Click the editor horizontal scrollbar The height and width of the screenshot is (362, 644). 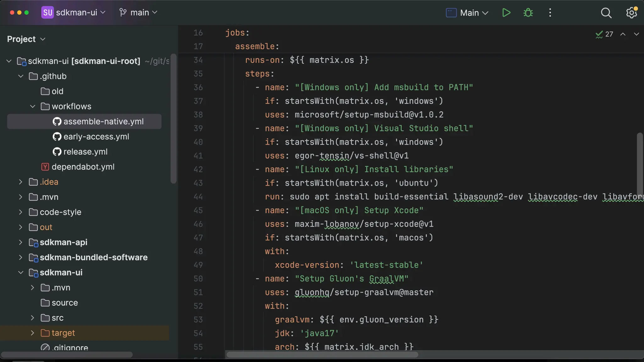coord(322,354)
